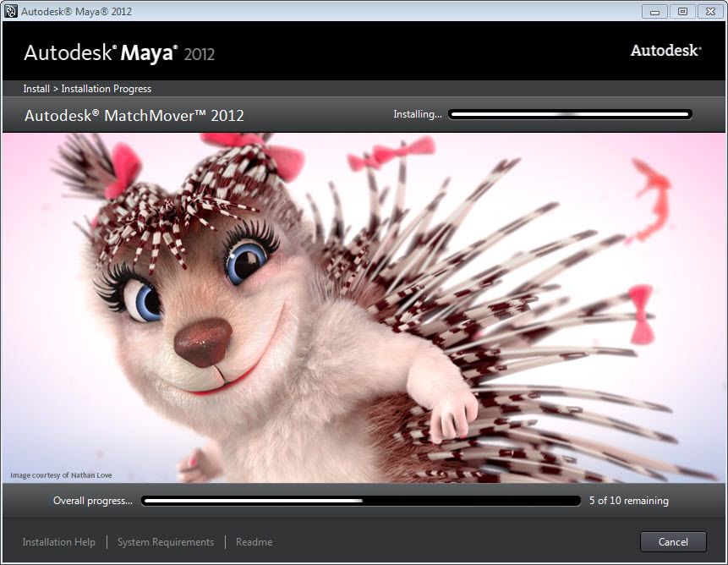The width and height of the screenshot is (728, 565).
Task: Maximize the Maya installer window
Action: pos(681,11)
